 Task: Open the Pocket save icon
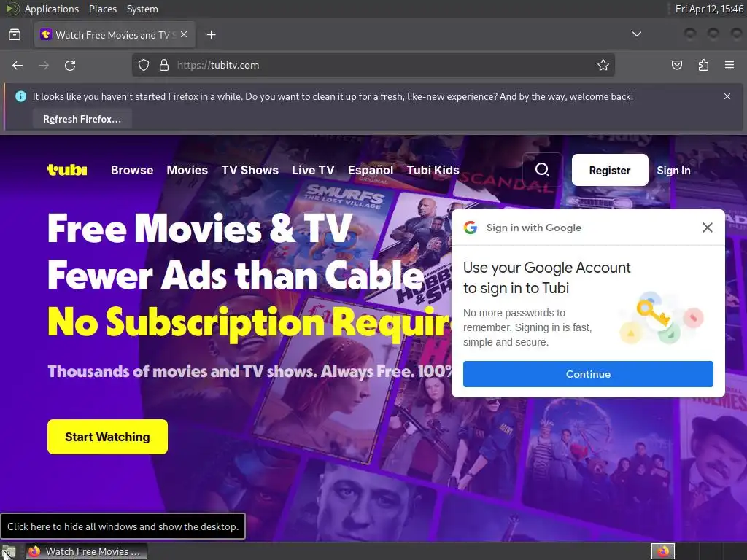click(x=677, y=65)
